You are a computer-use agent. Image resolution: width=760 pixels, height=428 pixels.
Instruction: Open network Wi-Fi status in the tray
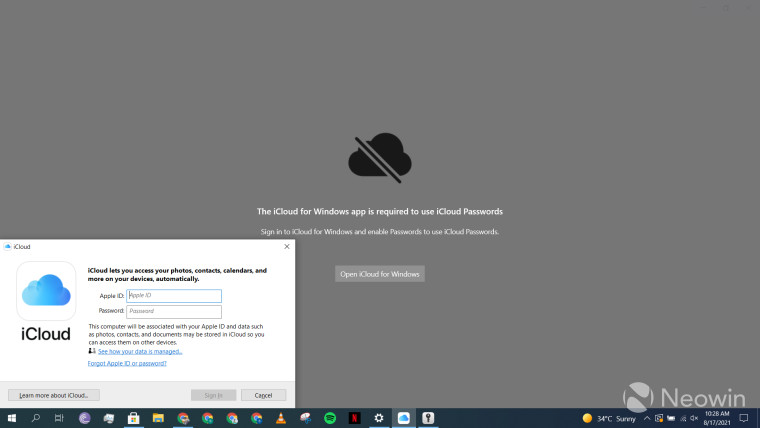point(683,418)
